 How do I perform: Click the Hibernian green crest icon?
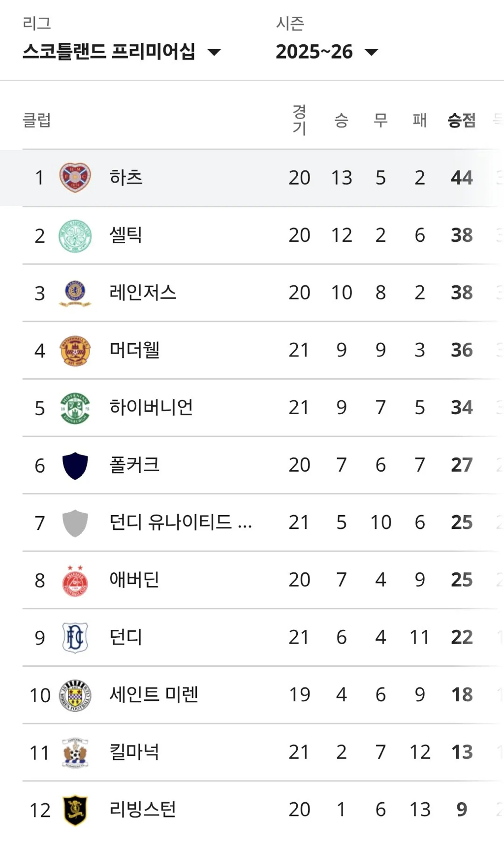tap(75, 408)
